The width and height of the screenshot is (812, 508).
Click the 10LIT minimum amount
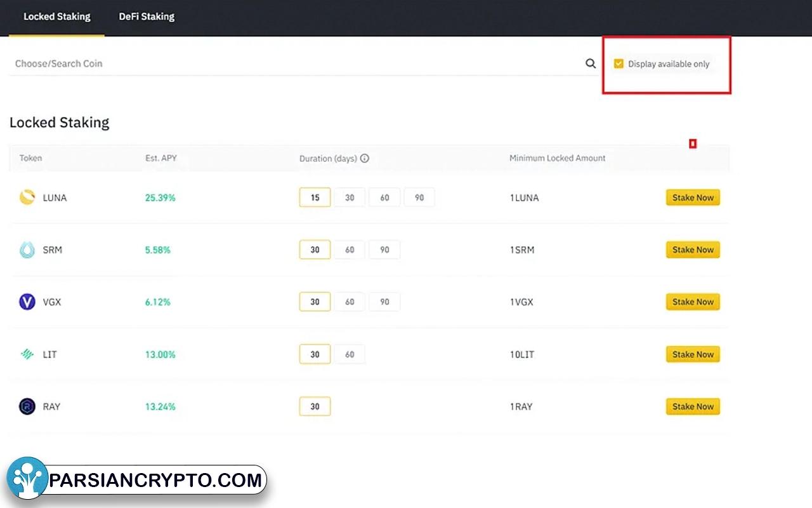522,354
